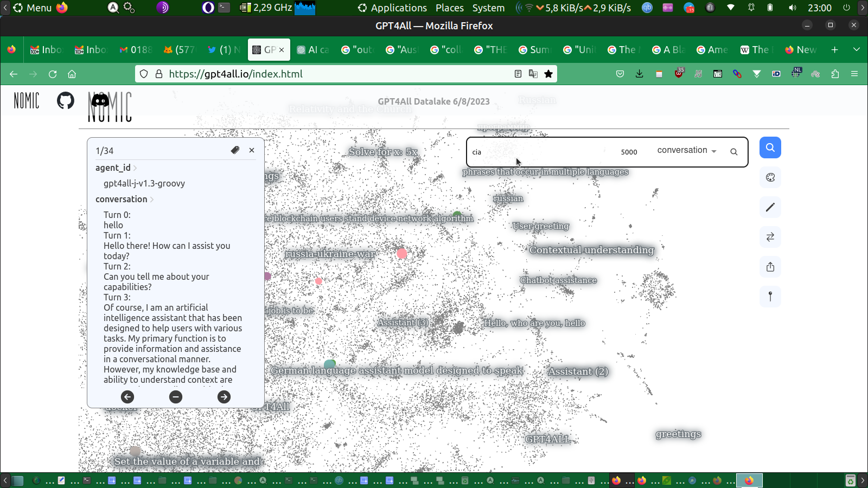Click the swap arrows tool
This screenshot has width=868, height=488.
770,237
